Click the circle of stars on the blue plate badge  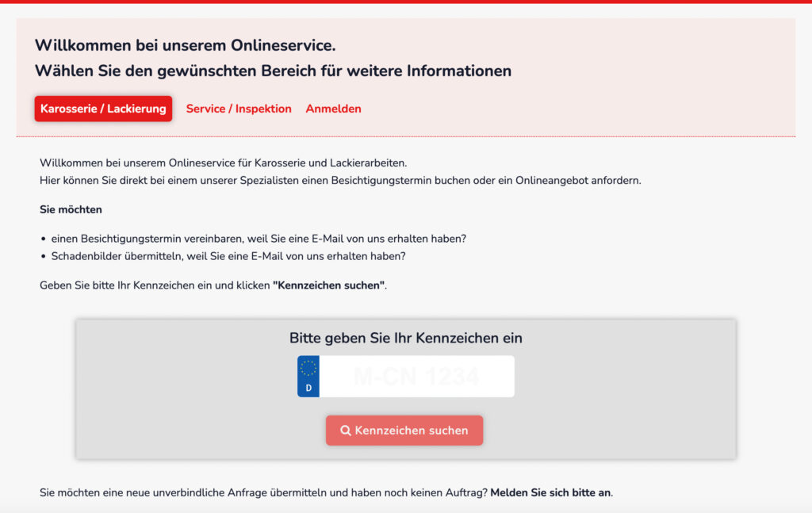pyautogui.click(x=308, y=368)
